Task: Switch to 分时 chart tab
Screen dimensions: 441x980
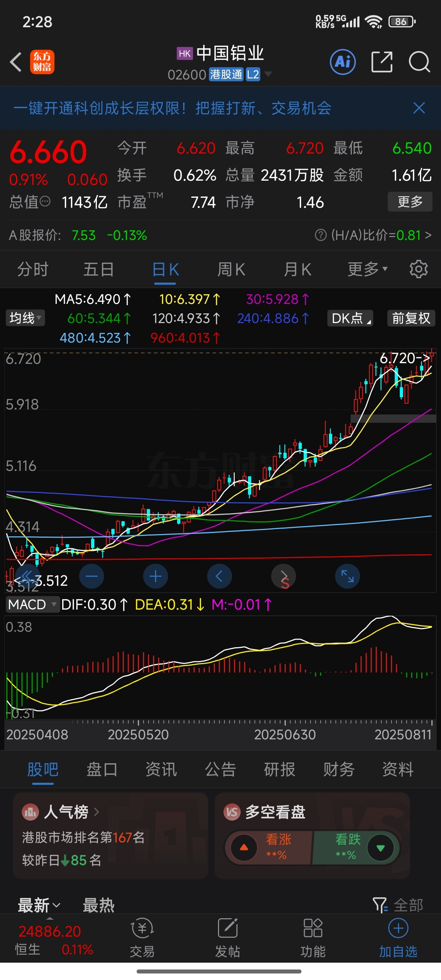Action: tap(33, 269)
